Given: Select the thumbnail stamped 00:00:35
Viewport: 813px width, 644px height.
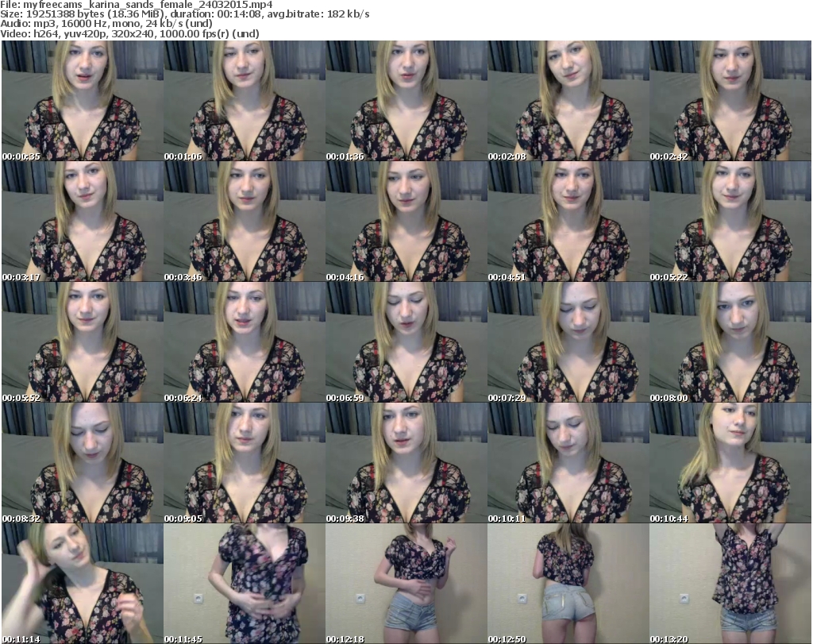Looking at the screenshot, I should click(83, 101).
